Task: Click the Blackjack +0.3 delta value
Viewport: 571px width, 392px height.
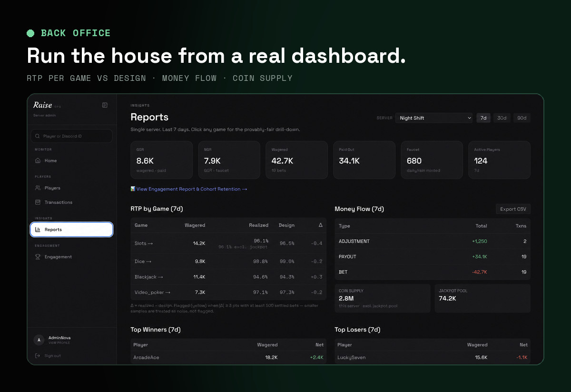Action: 316,277
